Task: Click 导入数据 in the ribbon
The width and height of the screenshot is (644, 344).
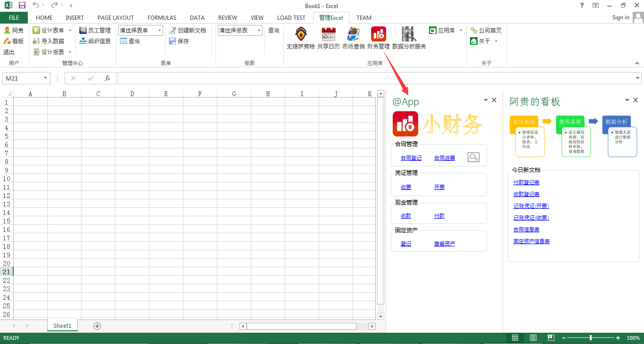Action: (49, 41)
